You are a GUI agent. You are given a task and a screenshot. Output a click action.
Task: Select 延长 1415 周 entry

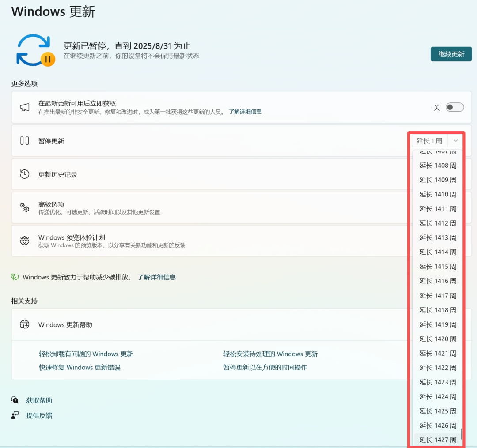tap(438, 267)
